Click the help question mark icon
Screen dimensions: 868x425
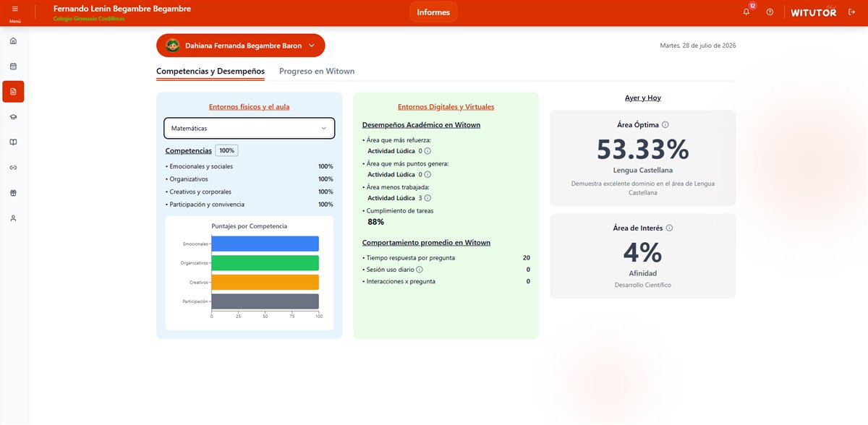tap(770, 12)
